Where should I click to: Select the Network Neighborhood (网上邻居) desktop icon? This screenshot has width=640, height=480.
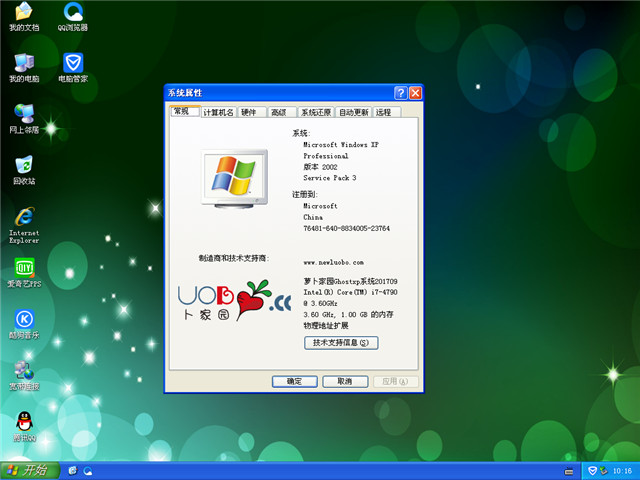point(24,119)
